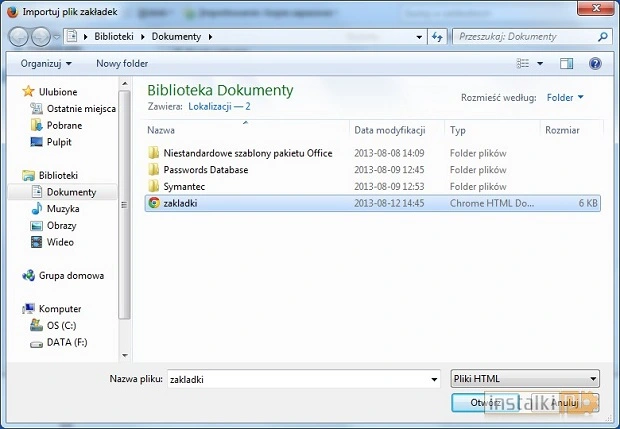The image size is (620, 429).
Task: Click the Chrome HTML Do... type cell
Action: click(x=492, y=203)
